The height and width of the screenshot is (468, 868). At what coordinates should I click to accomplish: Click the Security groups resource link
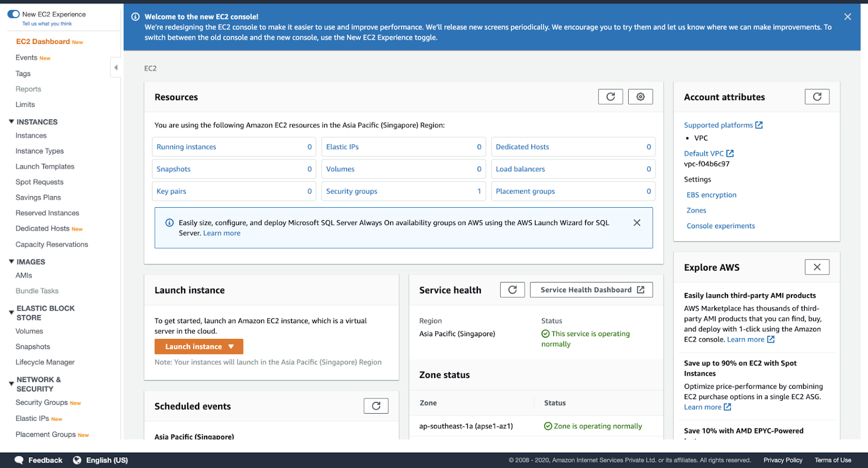352,191
